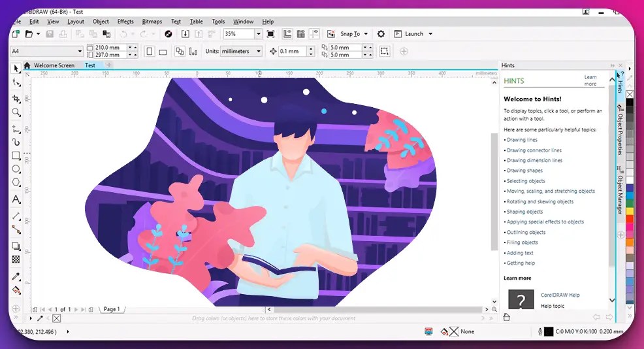Viewport: 644px width, 349px height.
Task: Open the Edit menu
Action: (x=34, y=22)
